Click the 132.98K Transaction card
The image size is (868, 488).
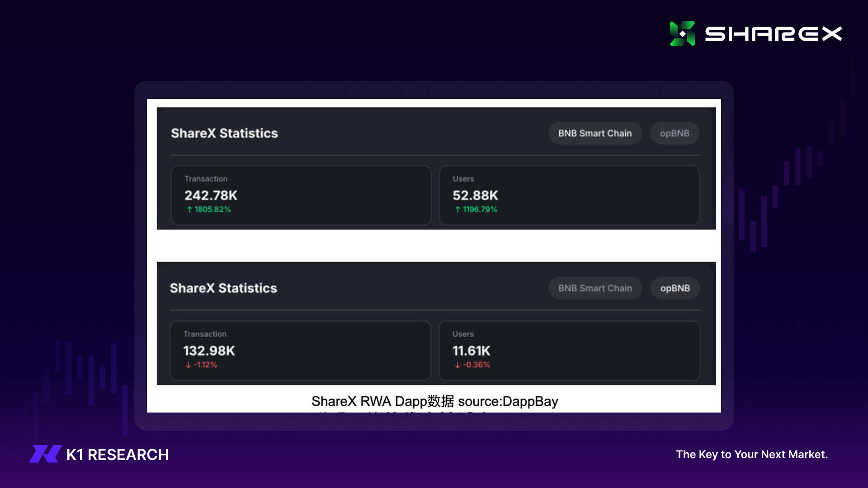(300, 351)
